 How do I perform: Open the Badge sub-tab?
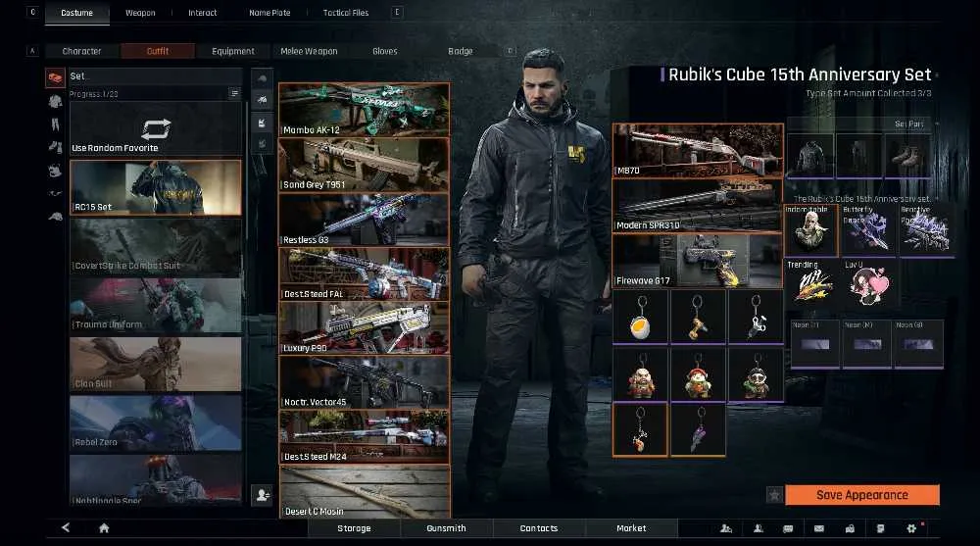(460, 51)
